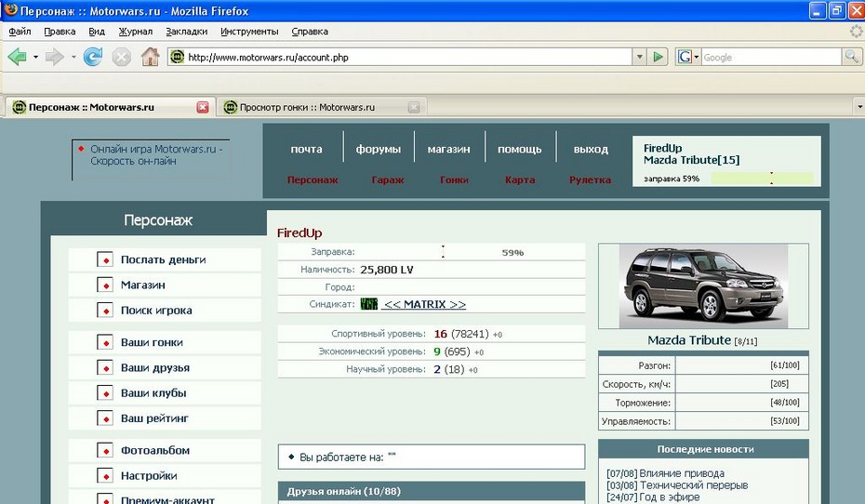Open the Home page icon
This screenshot has height=504, width=865.
(x=150, y=56)
